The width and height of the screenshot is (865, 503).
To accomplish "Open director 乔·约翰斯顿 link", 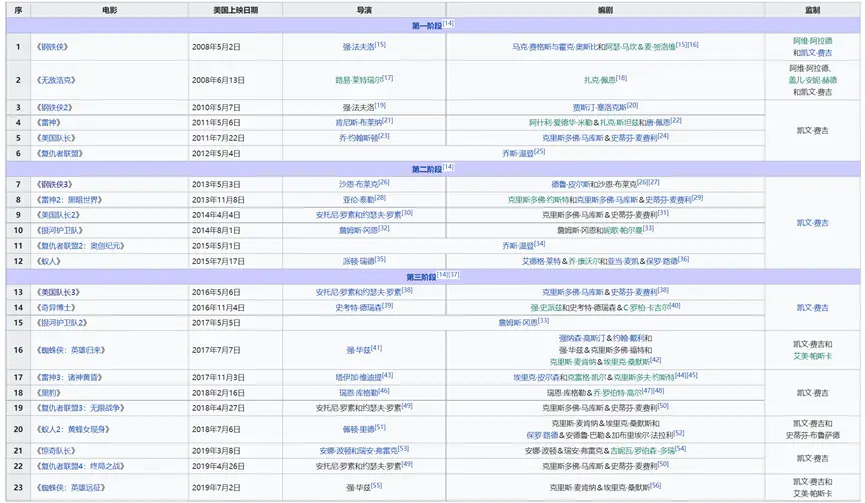I will (x=359, y=138).
